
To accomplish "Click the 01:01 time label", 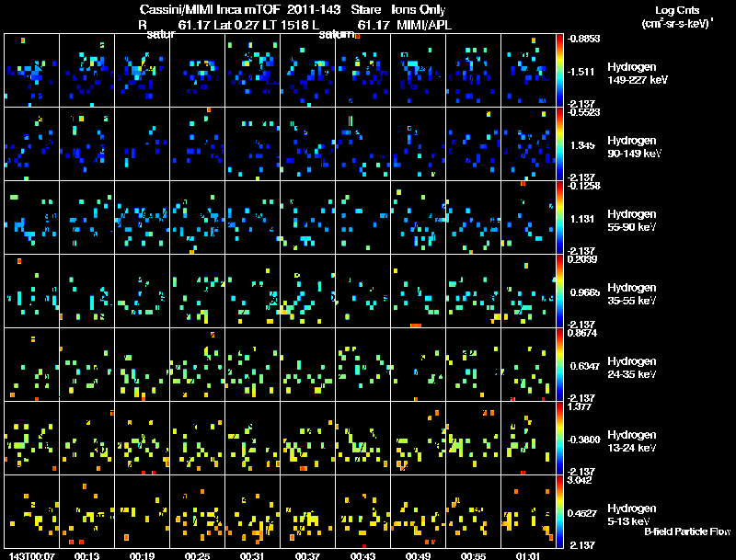I will (x=529, y=555).
